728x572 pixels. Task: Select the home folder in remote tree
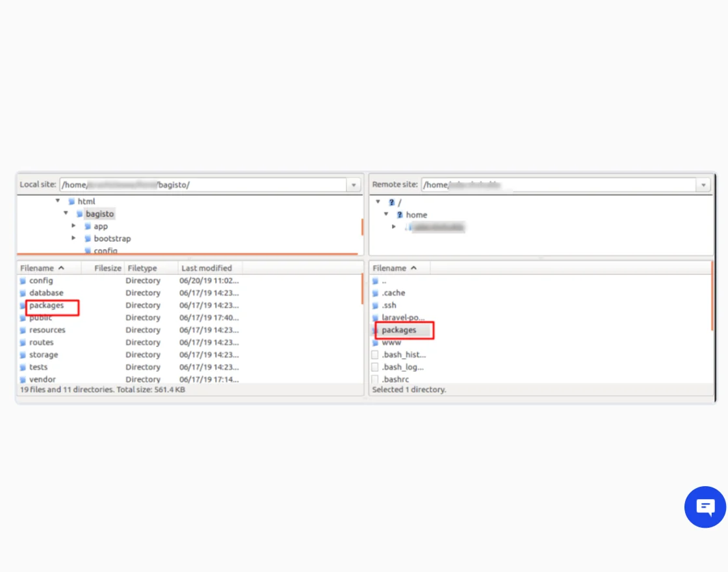(417, 215)
